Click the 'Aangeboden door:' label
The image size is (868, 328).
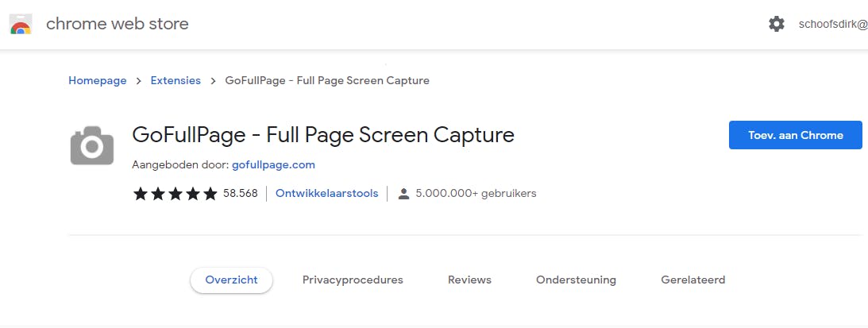point(180,164)
